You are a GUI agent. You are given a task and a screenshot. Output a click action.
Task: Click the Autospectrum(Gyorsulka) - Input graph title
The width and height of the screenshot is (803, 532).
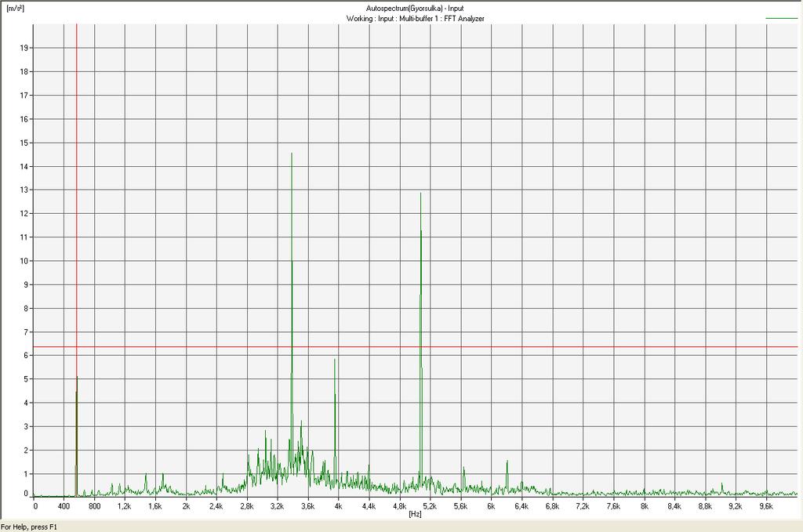416,9
